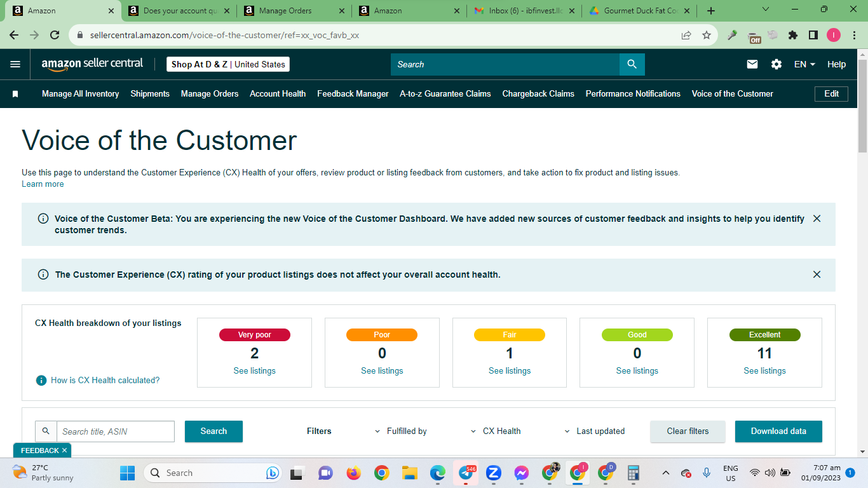
Task: Show hidden icons in the system tray
Action: point(666,473)
